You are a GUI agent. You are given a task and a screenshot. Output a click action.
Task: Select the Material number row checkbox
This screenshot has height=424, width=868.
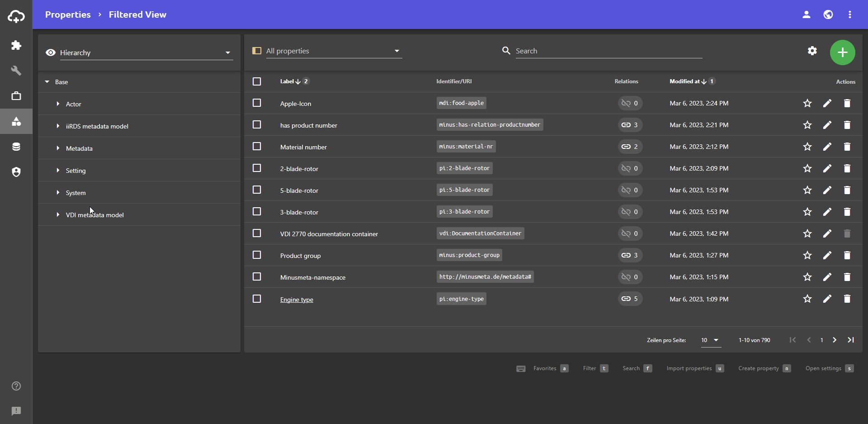click(257, 146)
